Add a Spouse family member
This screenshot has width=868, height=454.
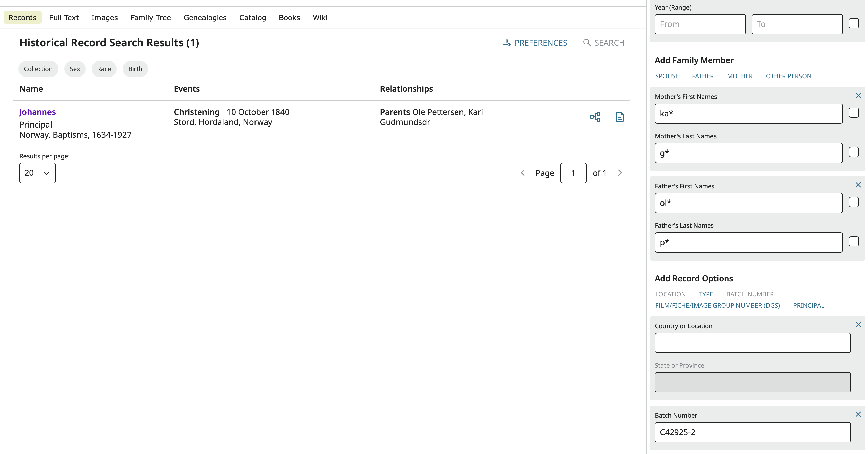click(x=667, y=76)
